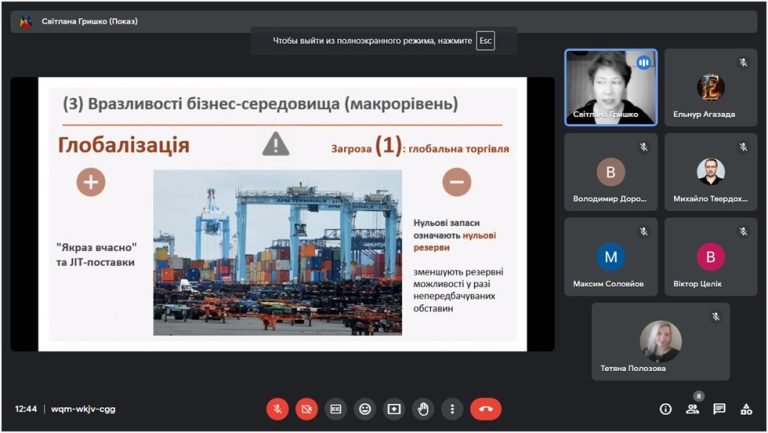Unmute the microphone button
The height and width of the screenshot is (433, 768).
click(277, 409)
